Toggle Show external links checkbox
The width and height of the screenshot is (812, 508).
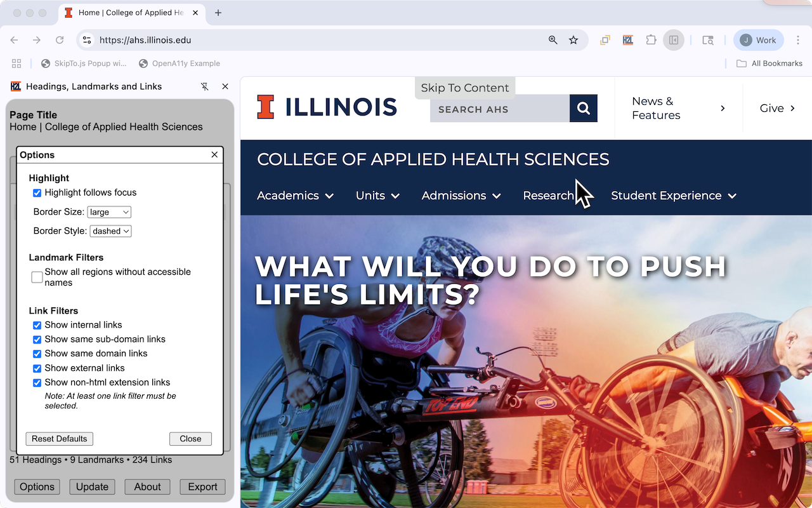37,368
